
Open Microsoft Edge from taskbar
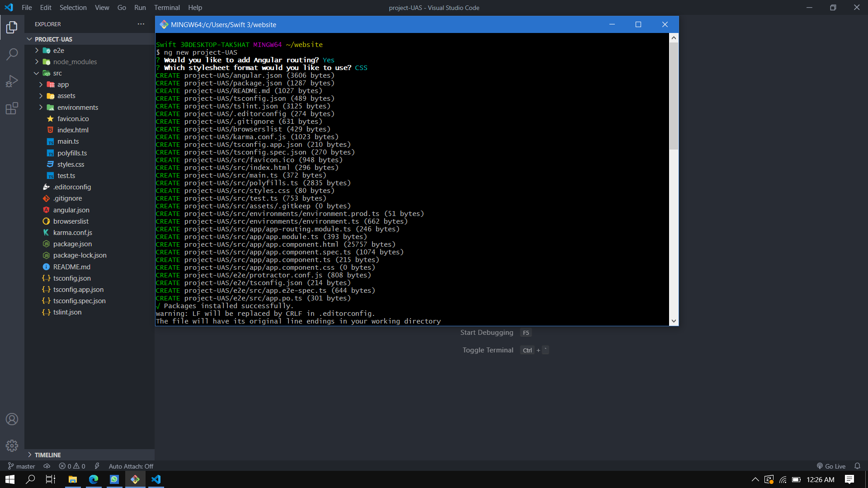pyautogui.click(x=94, y=479)
